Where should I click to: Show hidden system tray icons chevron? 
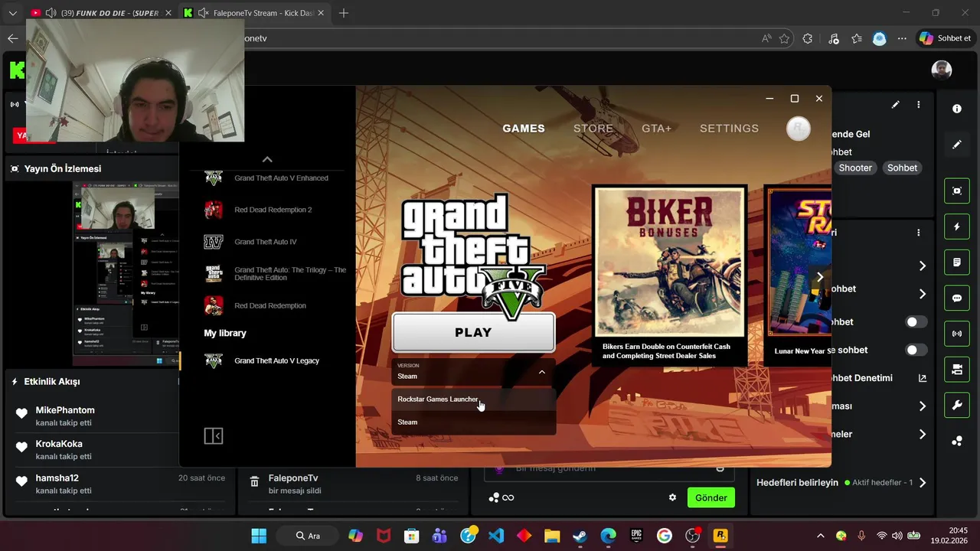coord(820,536)
